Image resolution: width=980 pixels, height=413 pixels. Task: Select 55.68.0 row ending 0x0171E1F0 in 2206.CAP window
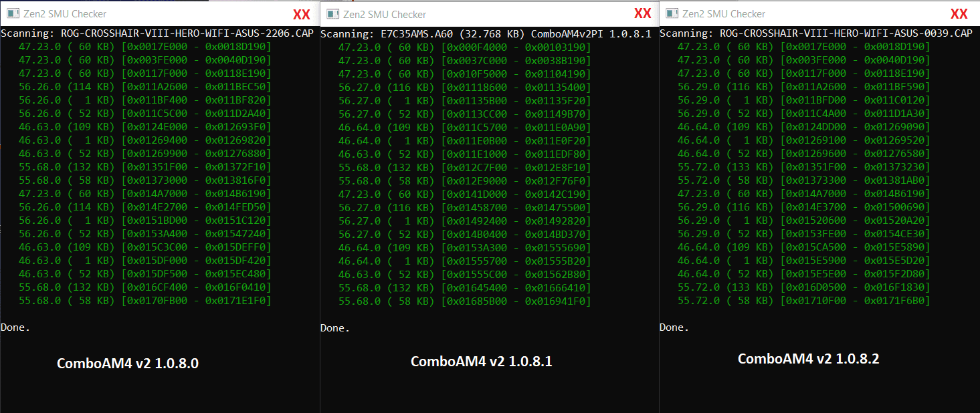pyautogui.click(x=145, y=301)
